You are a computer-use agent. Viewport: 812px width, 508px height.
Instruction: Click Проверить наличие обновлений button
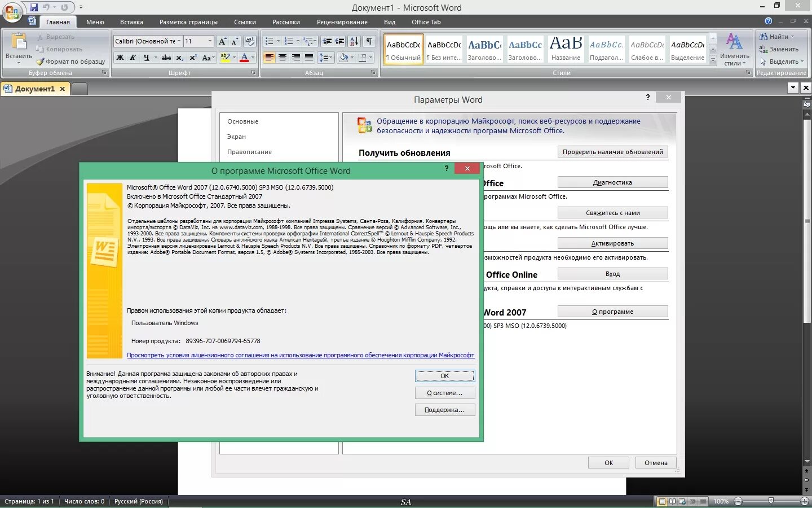pyautogui.click(x=613, y=152)
